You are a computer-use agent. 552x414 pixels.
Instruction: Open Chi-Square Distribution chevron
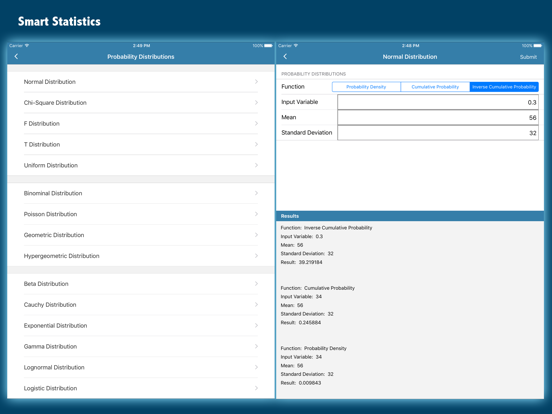coord(256,102)
